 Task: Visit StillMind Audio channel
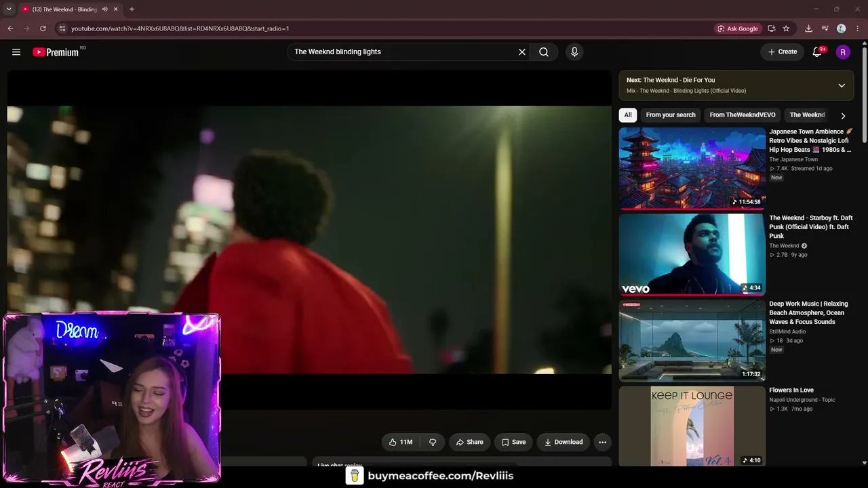[x=787, y=331]
